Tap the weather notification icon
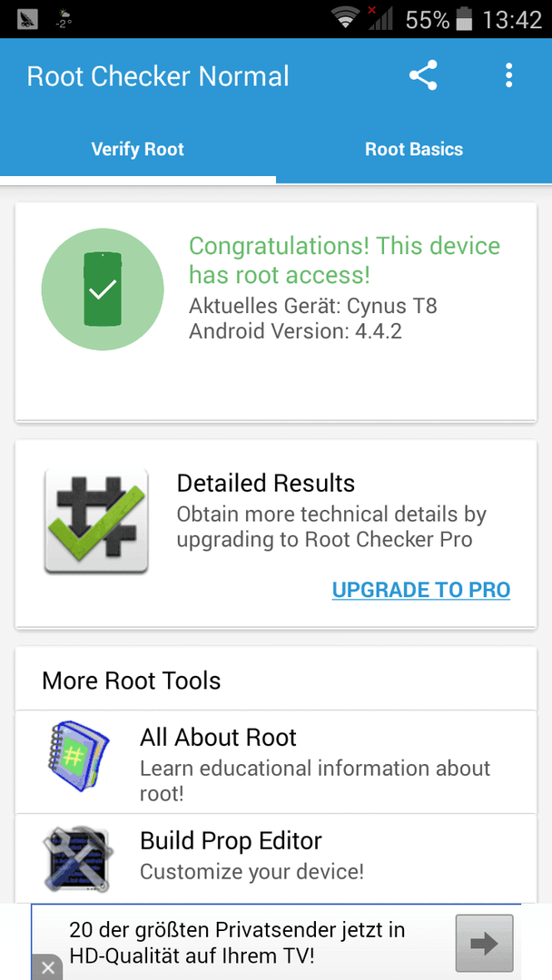 pos(64,19)
